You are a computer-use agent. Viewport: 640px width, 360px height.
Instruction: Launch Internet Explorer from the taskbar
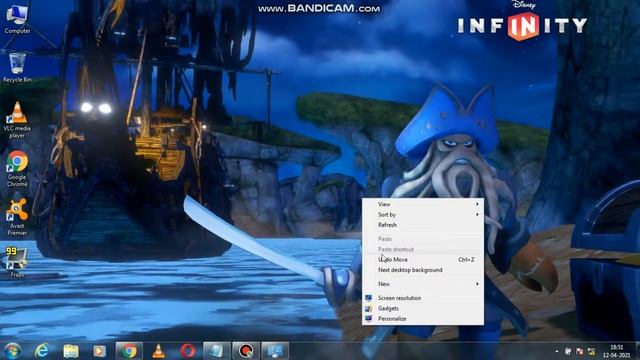(x=42, y=351)
